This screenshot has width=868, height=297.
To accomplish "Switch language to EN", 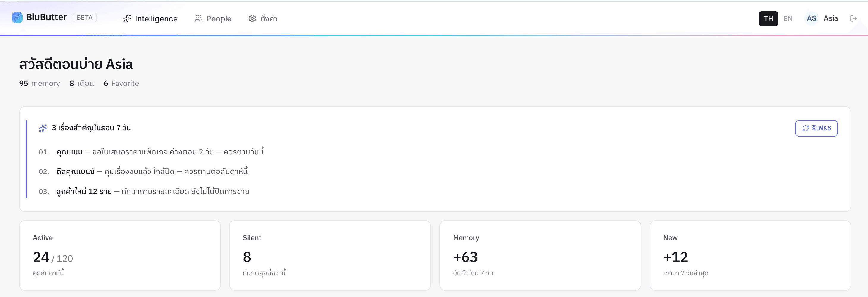I will tap(788, 18).
